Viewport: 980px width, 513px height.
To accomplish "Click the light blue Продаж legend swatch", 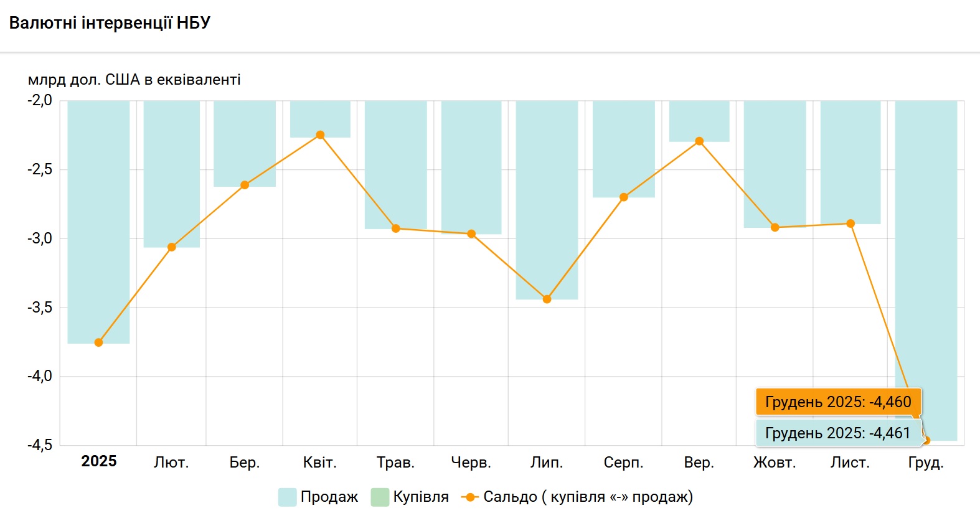I will [287, 497].
